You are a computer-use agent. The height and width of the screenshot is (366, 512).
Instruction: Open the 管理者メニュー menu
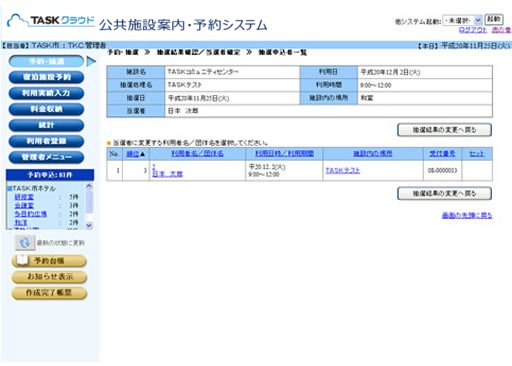click(x=46, y=157)
